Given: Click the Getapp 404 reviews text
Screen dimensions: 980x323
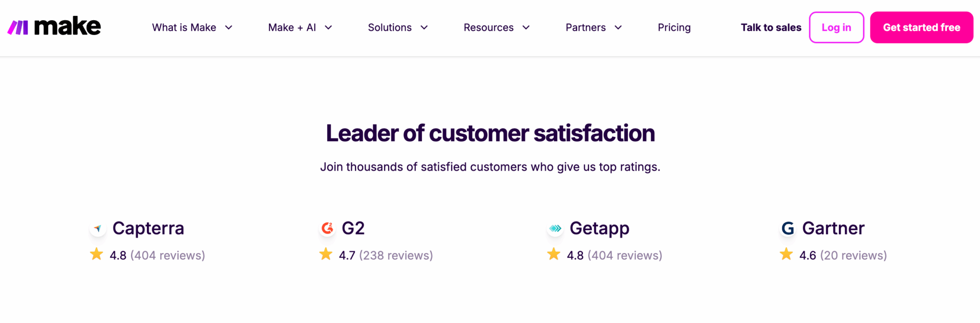Looking at the screenshot, I should coord(625,255).
